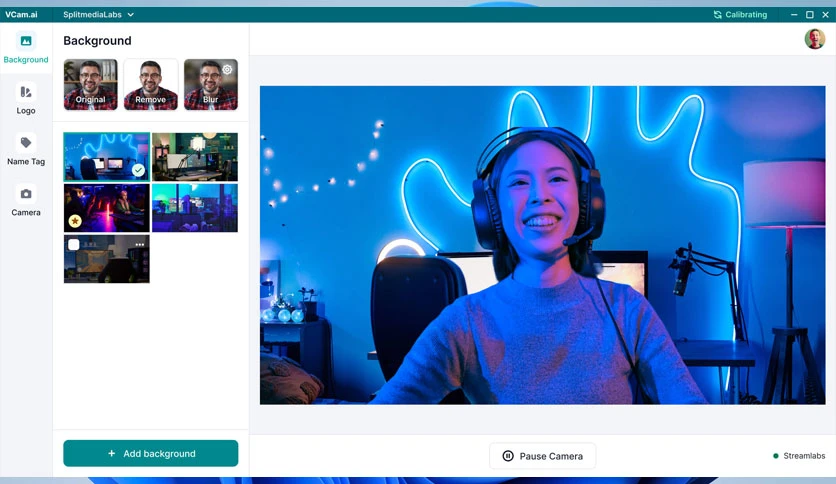Select the dark desk background thumbnail

pos(107,259)
